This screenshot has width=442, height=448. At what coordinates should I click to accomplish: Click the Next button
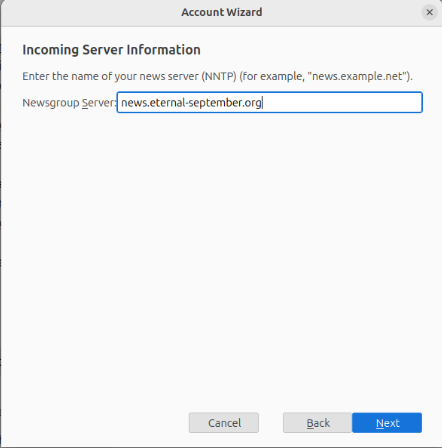pyautogui.click(x=387, y=423)
